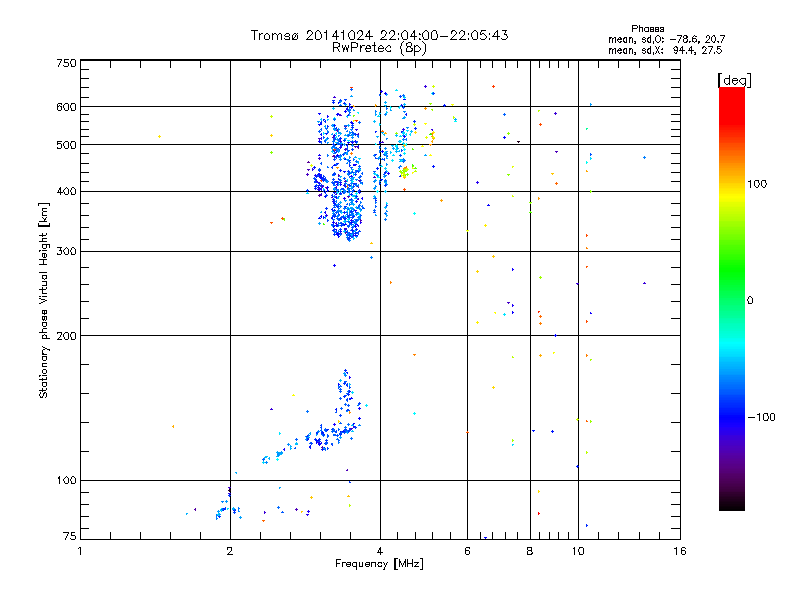Click the "mean, sd,O: -78.6, 20.7" statistics line
The width and height of the screenshot is (800, 600).
click(666, 39)
